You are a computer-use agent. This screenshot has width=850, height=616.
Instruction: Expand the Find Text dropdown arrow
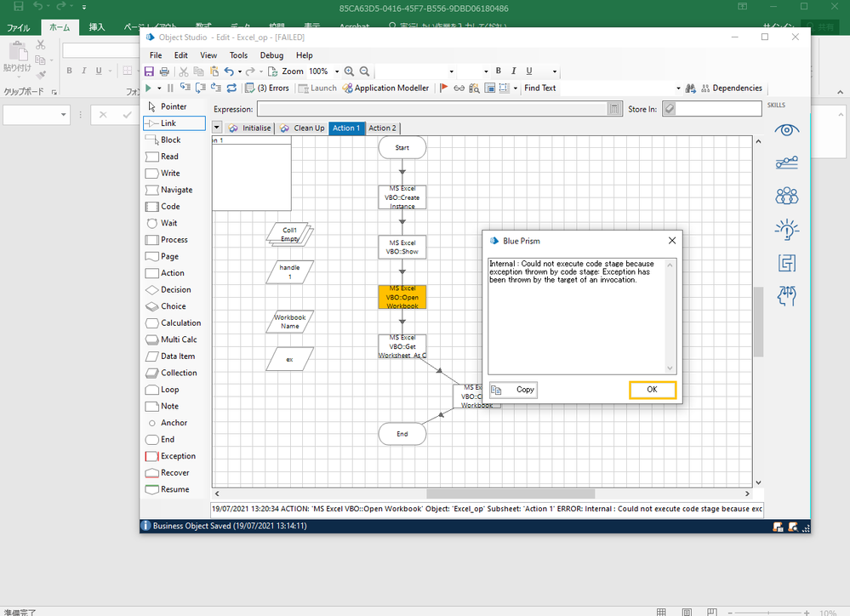677,88
